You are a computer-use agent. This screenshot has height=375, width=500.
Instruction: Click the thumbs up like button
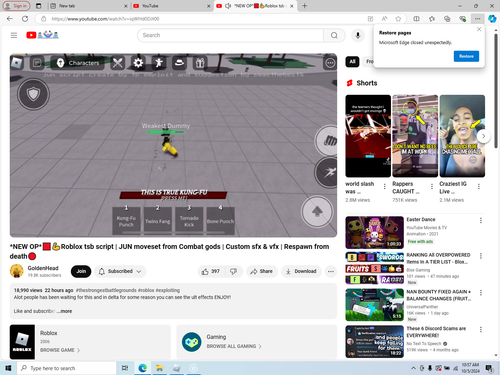211,271
